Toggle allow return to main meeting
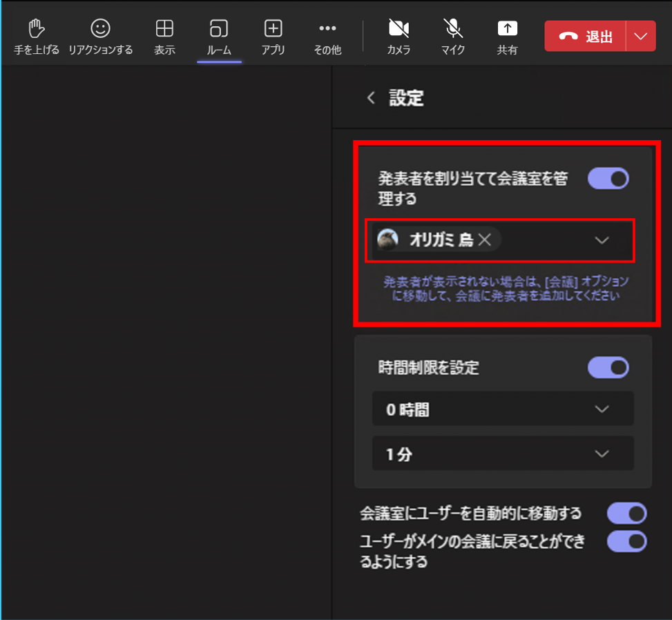The width and height of the screenshot is (672, 620). click(626, 541)
